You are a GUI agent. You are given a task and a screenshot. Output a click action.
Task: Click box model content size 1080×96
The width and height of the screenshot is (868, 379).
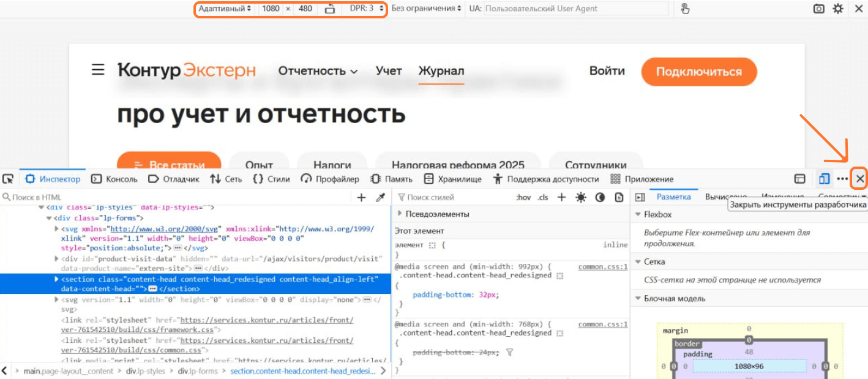coord(749,366)
